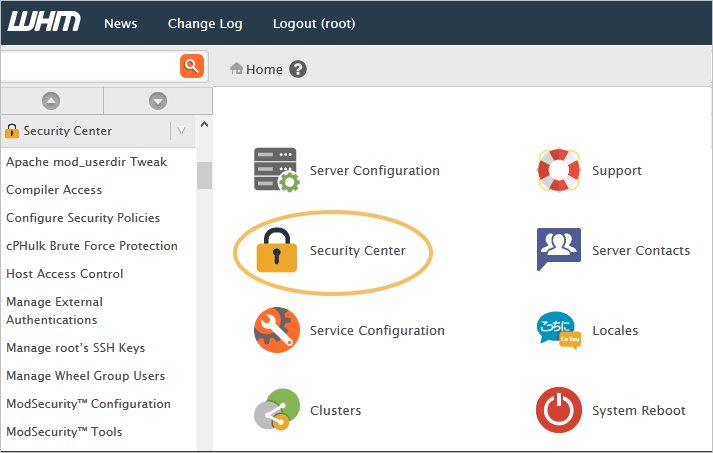Log out via Logout (root)

click(314, 24)
